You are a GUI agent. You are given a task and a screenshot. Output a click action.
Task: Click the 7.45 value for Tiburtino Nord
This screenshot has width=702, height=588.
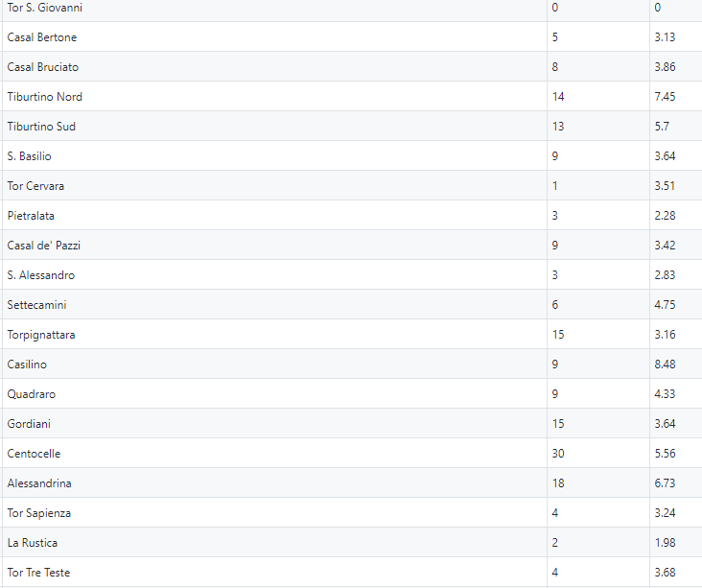(x=665, y=97)
